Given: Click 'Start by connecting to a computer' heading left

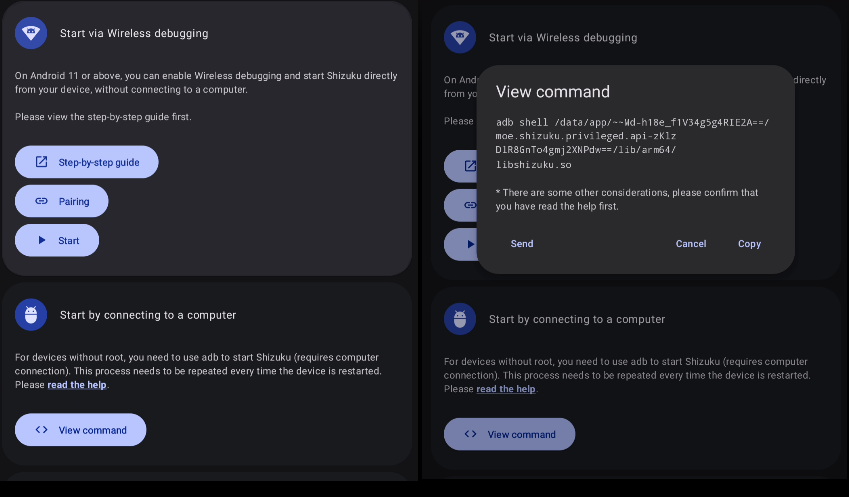Looking at the screenshot, I should tap(148, 315).
